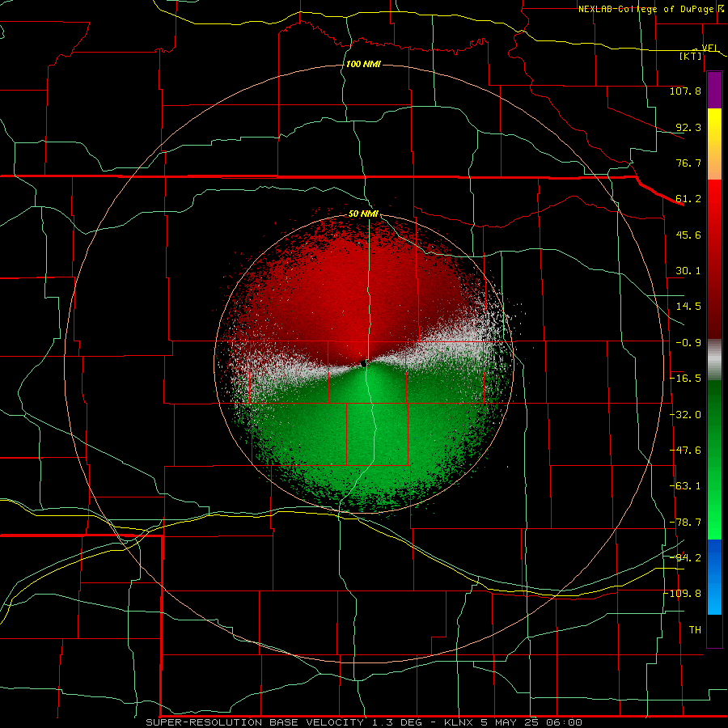Click the 50 NMI range ring label

point(363,214)
